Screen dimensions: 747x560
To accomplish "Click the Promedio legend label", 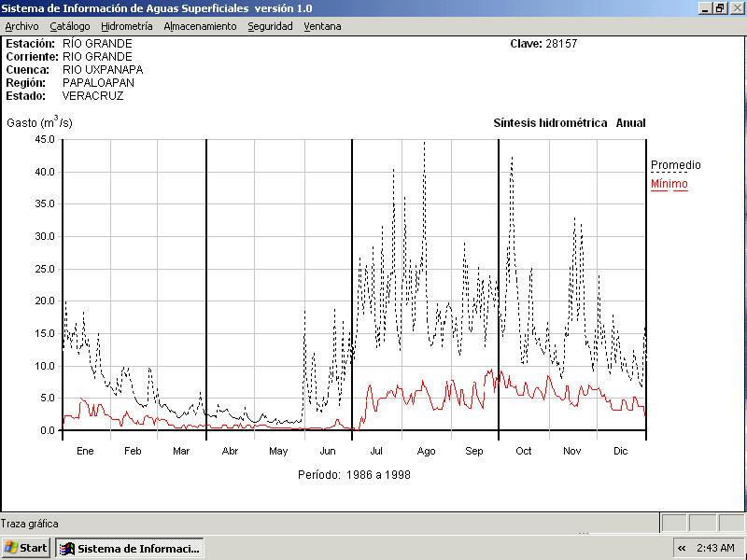I will pyautogui.click(x=675, y=165).
